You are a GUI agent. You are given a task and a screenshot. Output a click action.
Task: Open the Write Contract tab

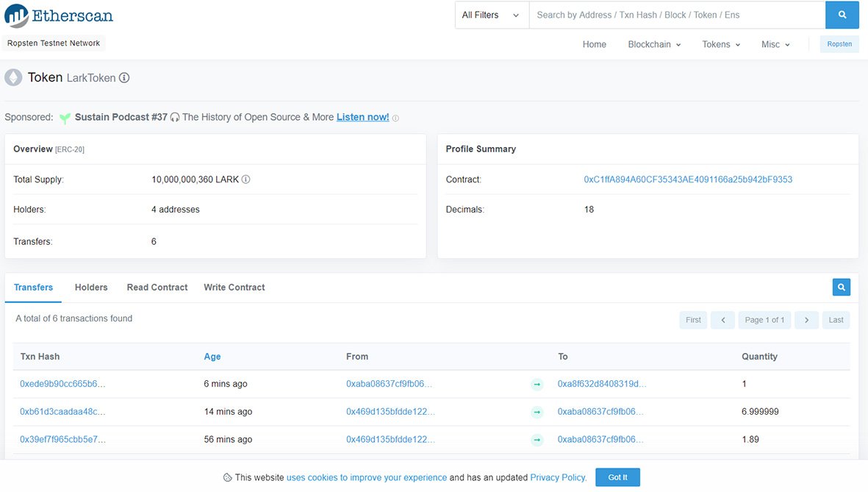coord(234,288)
